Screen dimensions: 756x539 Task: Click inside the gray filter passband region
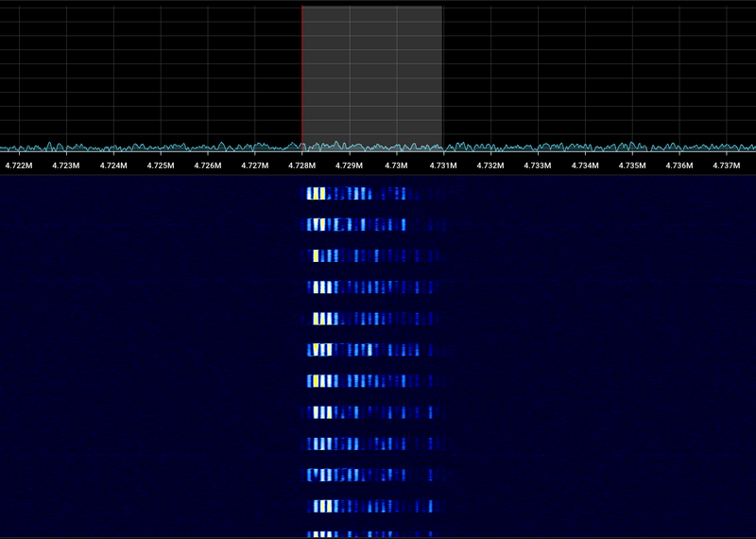[372, 78]
